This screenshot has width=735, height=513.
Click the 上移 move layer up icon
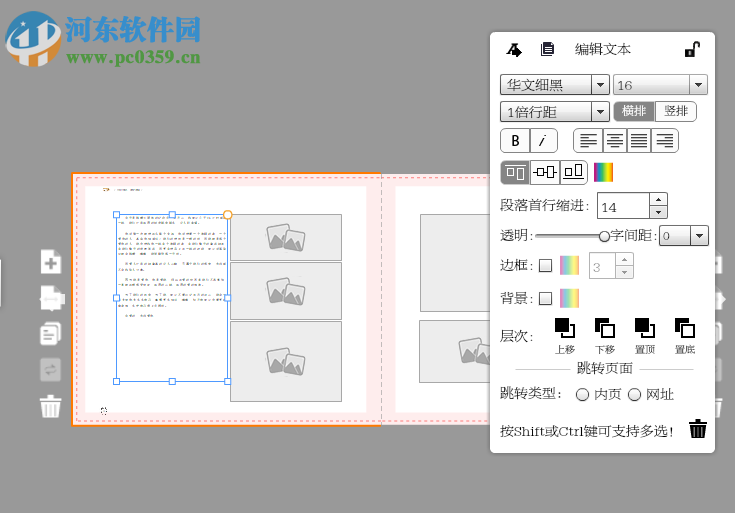point(565,328)
